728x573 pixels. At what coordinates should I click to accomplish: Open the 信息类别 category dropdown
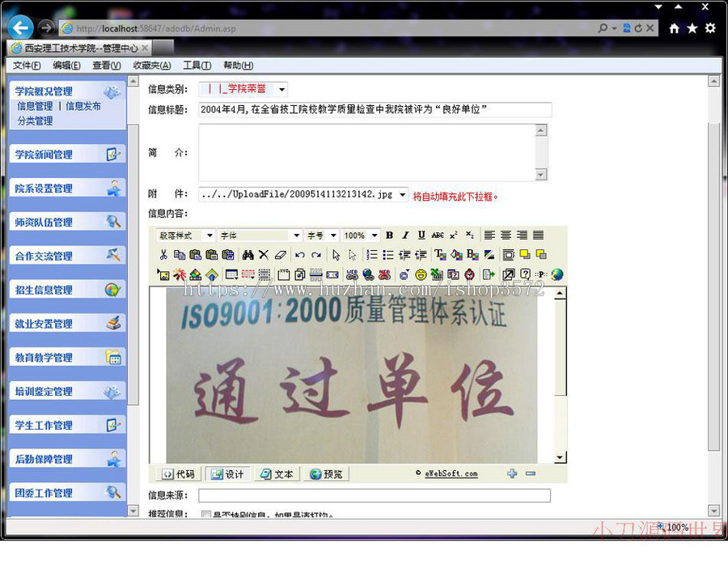[281, 89]
